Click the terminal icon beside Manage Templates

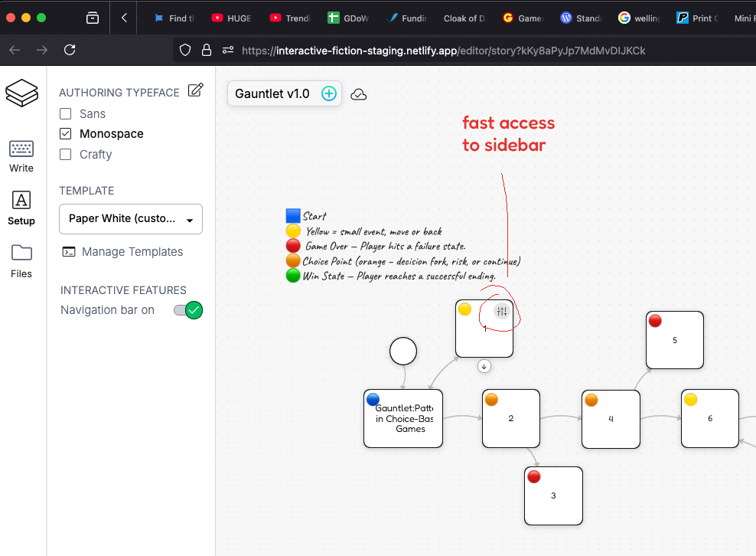pos(69,251)
